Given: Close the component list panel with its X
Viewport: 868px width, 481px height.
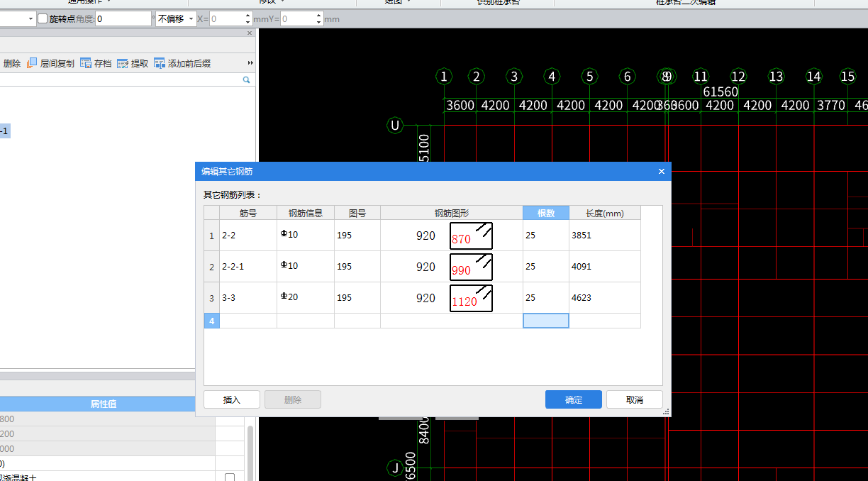Looking at the screenshot, I should (x=249, y=33).
